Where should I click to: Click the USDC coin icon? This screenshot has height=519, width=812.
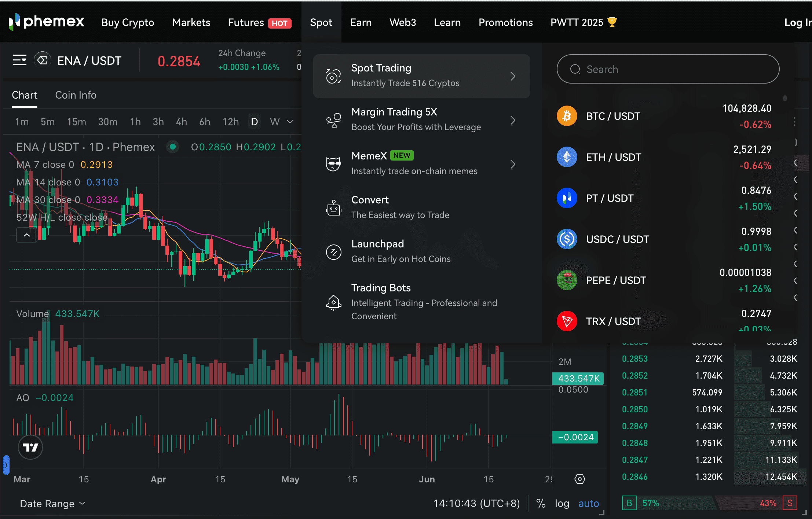(567, 239)
